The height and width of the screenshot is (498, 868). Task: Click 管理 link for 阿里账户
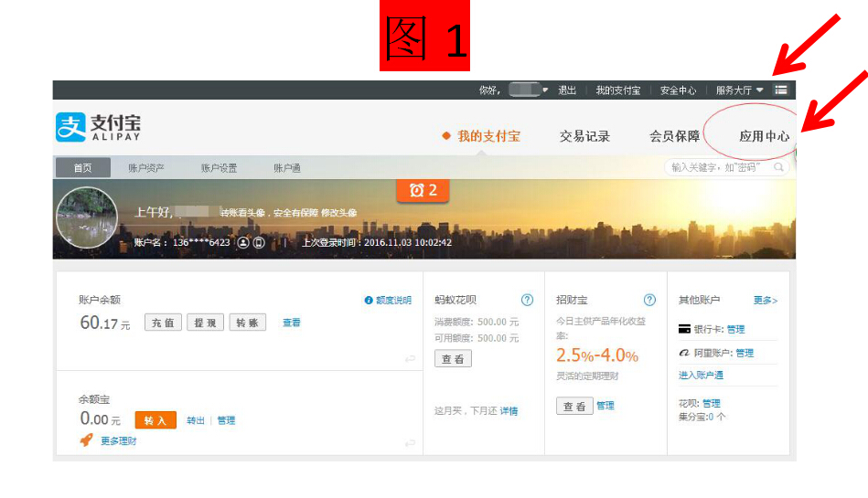tap(745, 353)
